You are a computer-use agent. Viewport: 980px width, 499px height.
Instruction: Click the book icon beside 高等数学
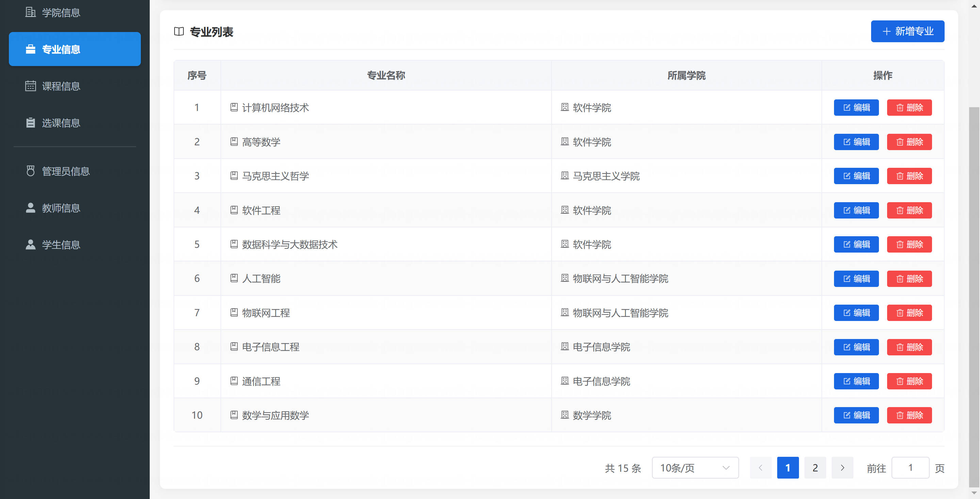coord(234,142)
